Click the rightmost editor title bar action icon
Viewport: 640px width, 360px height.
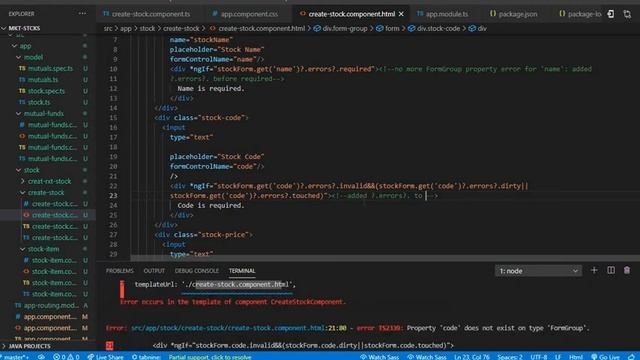pyautogui.click(x=627, y=14)
